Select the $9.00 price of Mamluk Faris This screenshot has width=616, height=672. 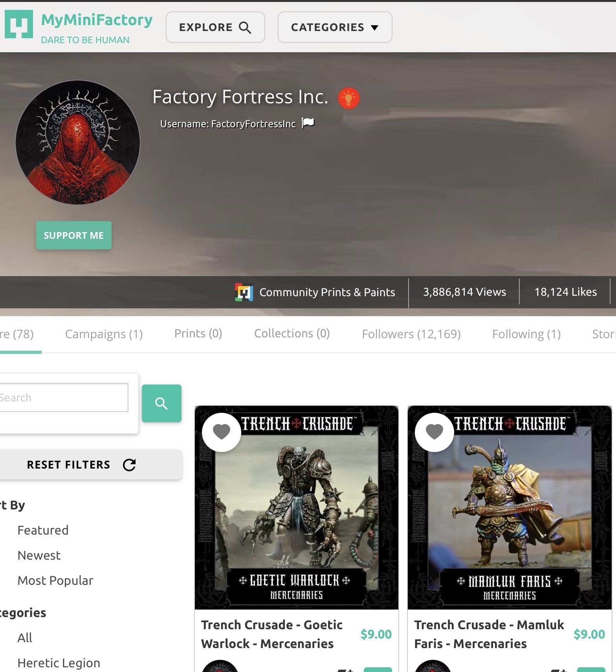pos(589,634)
